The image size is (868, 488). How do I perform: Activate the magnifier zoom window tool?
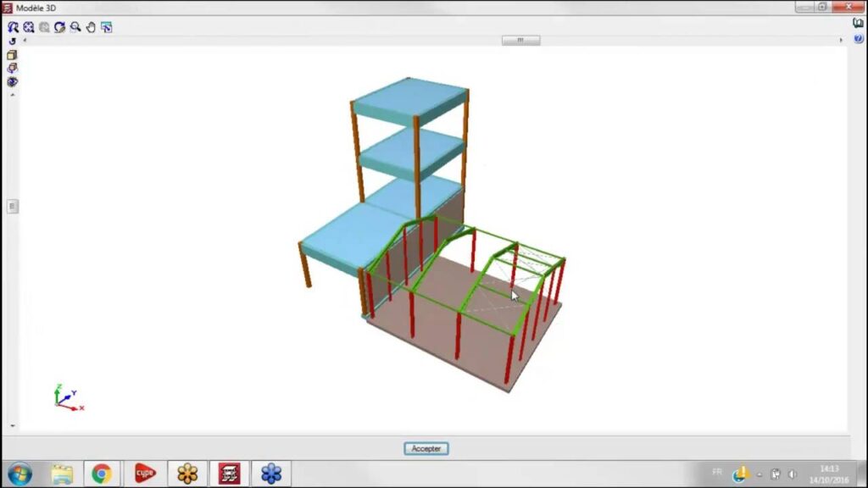click(75, 27)
